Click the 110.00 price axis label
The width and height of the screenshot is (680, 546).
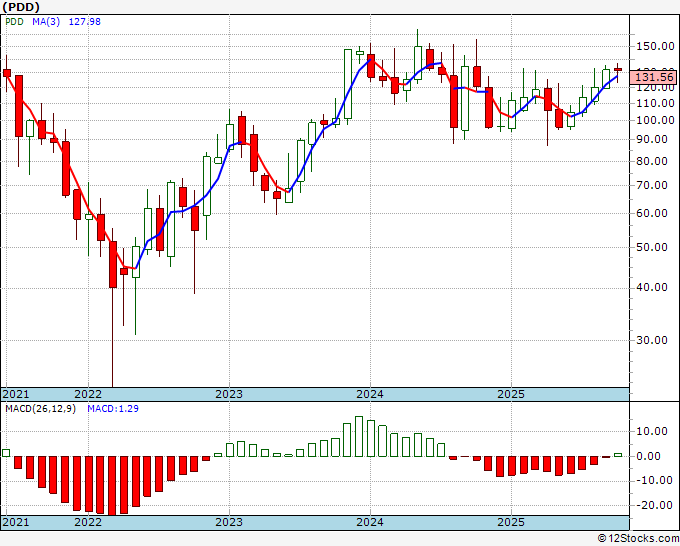655,103
